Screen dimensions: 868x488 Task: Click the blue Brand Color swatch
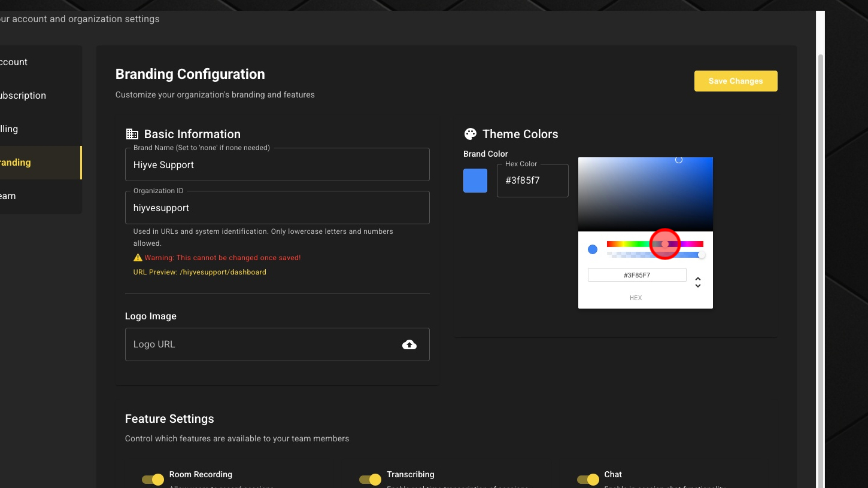click(475, 181)
